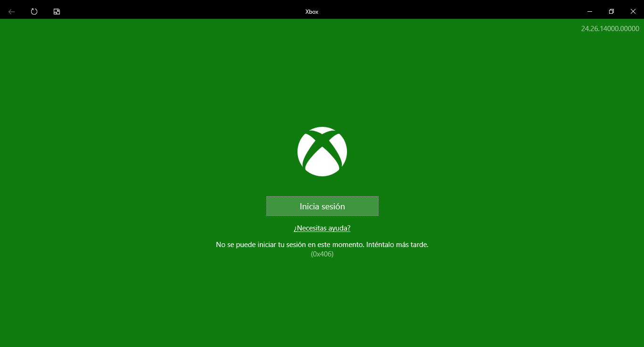
Task: Refresh the Xbox app with reload icon
Action: point(34,11)
